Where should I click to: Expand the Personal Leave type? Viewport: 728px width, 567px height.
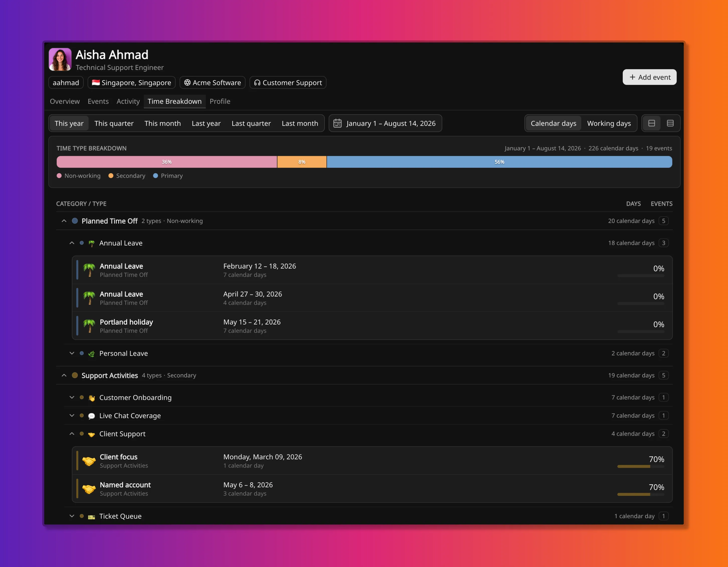[72, 353]
